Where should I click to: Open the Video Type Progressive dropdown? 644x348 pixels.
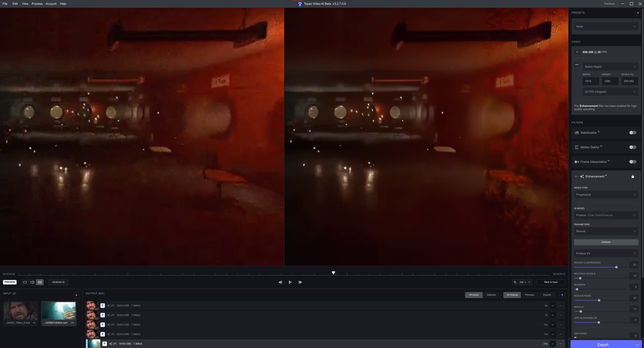pyautogui.click(x=606, y=195)
